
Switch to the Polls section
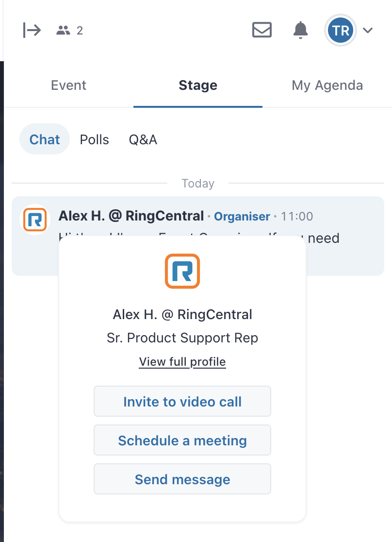pos(94,140)
